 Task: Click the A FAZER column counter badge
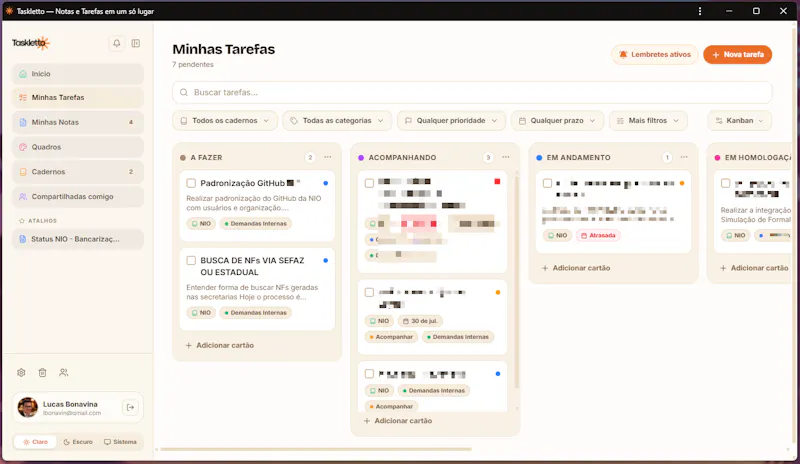310,157
